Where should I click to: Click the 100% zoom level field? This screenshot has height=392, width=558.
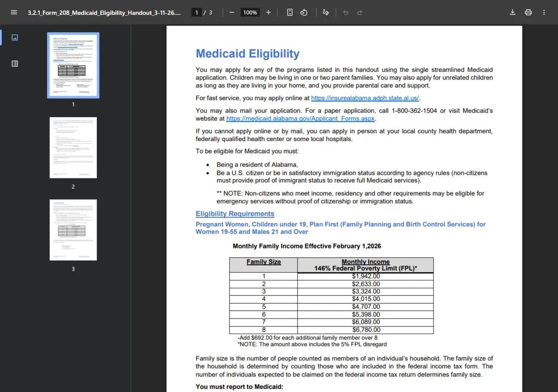(250, 13)
